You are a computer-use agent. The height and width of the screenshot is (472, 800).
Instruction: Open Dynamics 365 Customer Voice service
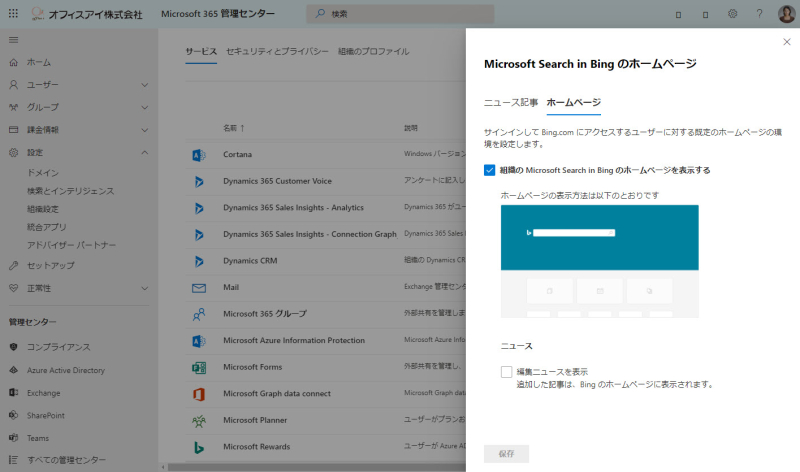[x=277, y=181]
